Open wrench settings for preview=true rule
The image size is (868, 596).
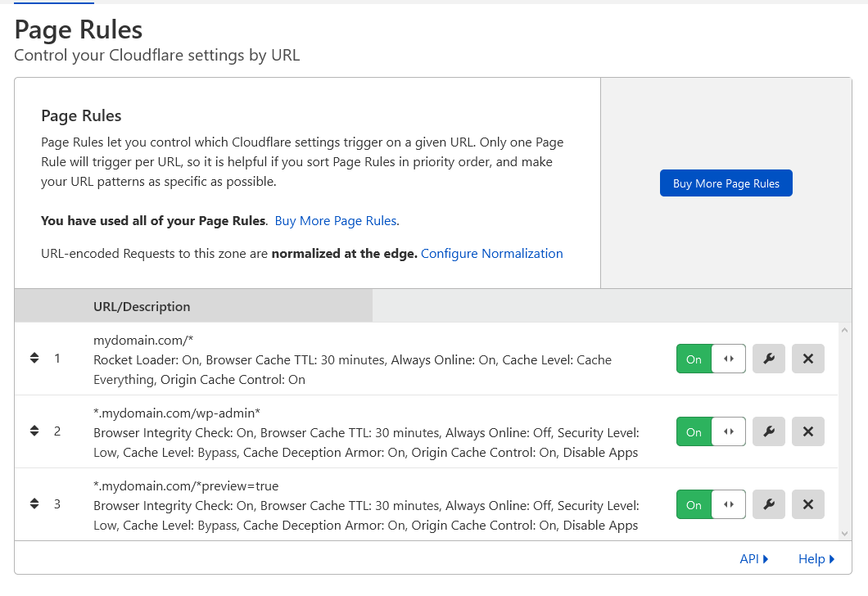[x=768, y=504]
